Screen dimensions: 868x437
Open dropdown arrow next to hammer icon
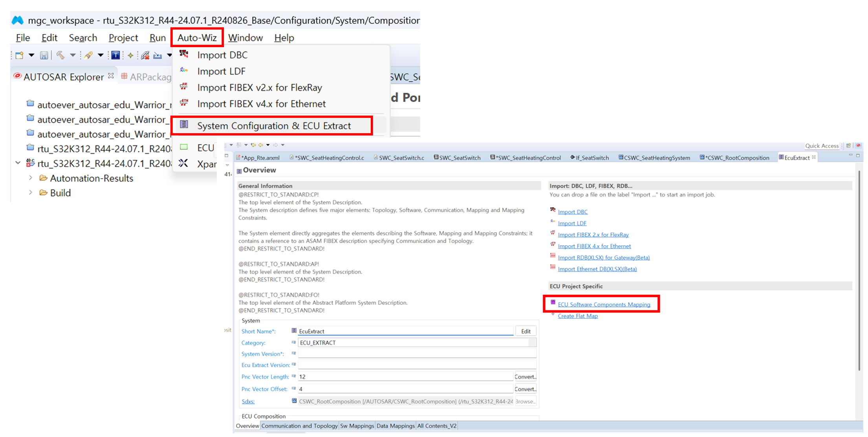[73, 55]
